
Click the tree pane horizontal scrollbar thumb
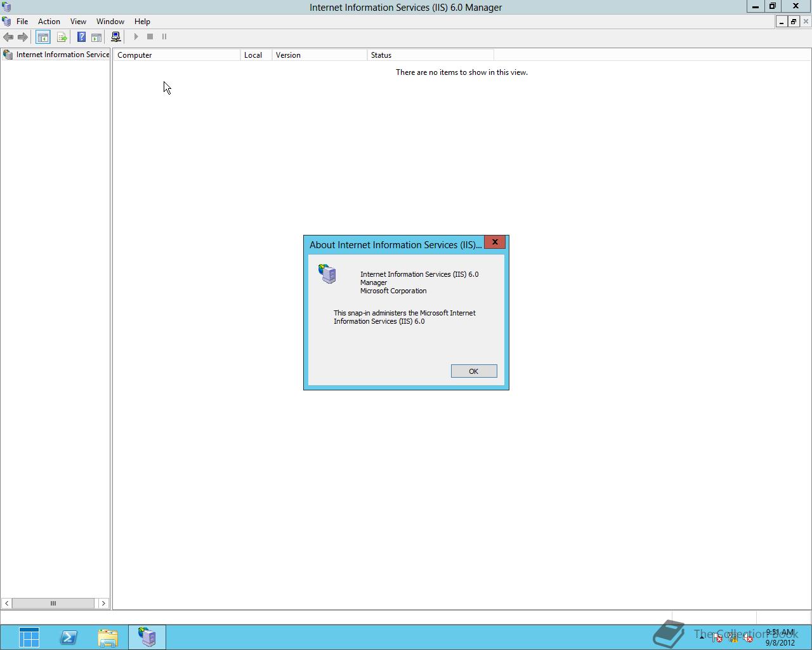coord(53,603)
